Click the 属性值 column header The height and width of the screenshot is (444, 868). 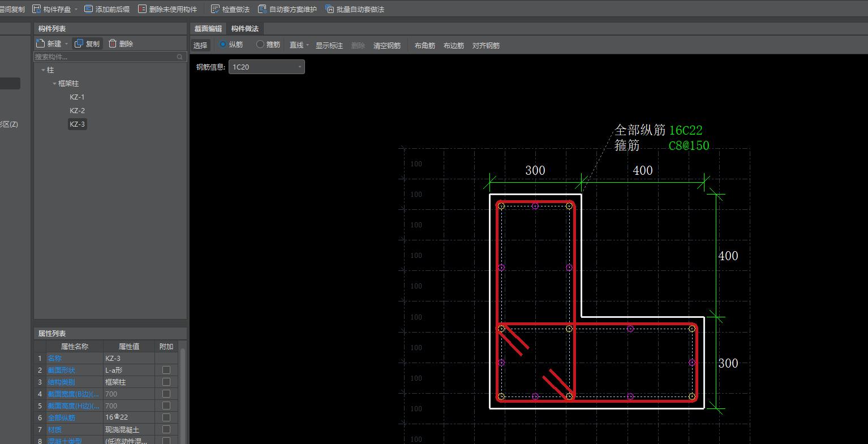[x=129, y=346]
